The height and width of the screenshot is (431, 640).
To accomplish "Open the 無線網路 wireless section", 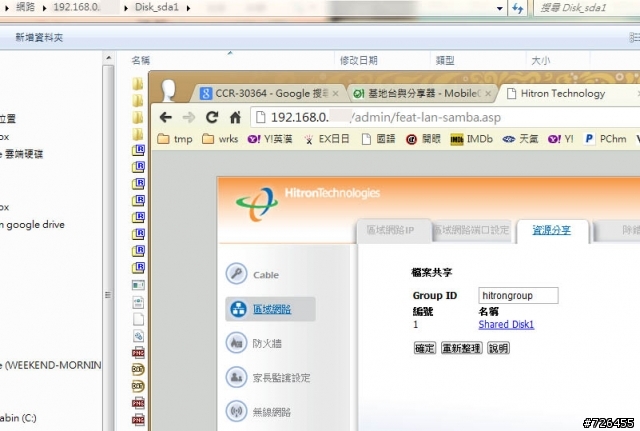I will [x=258, y=411].
